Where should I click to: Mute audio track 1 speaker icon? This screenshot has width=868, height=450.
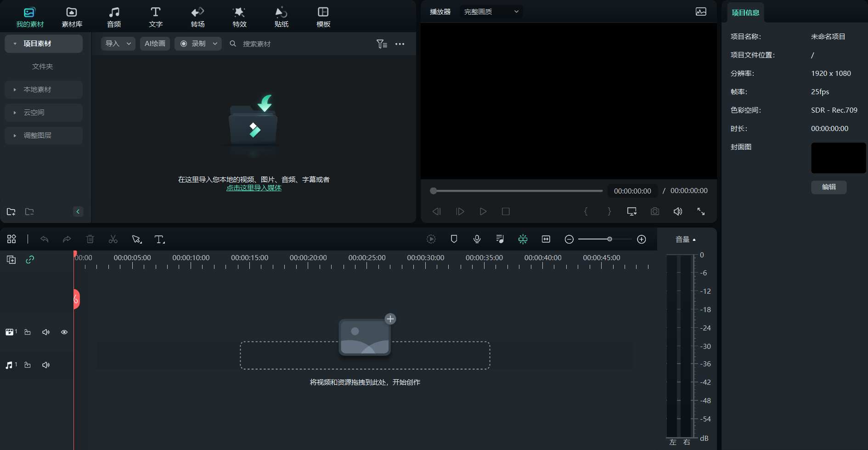46,365
